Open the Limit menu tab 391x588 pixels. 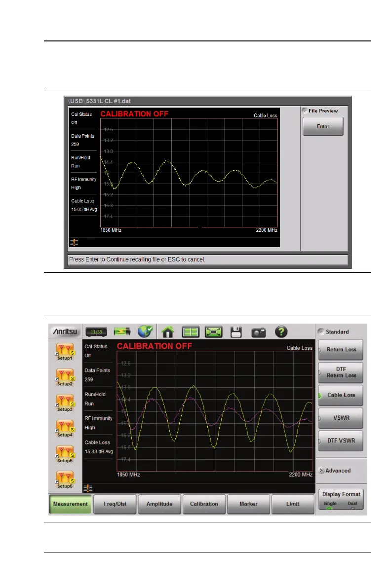[293, 504]
